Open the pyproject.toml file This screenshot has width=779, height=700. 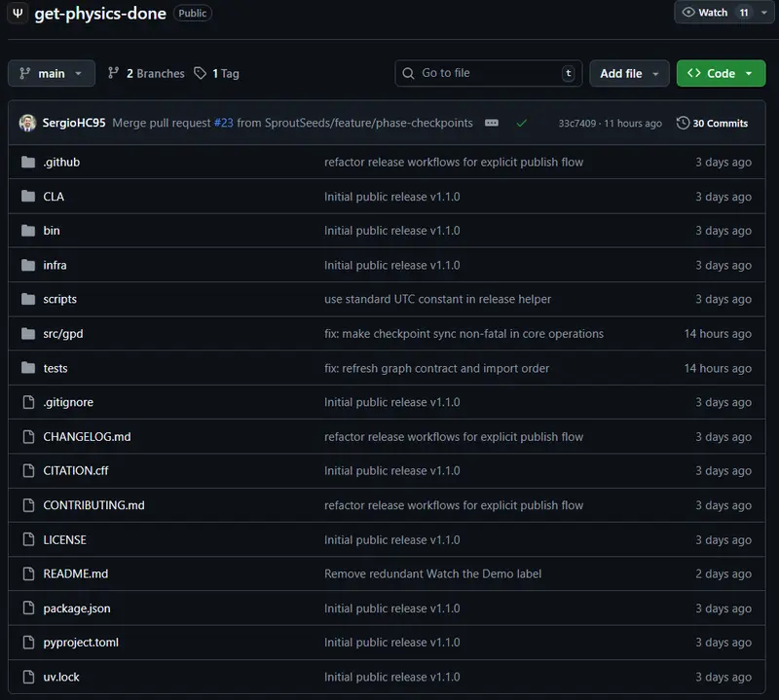(81, 643)
